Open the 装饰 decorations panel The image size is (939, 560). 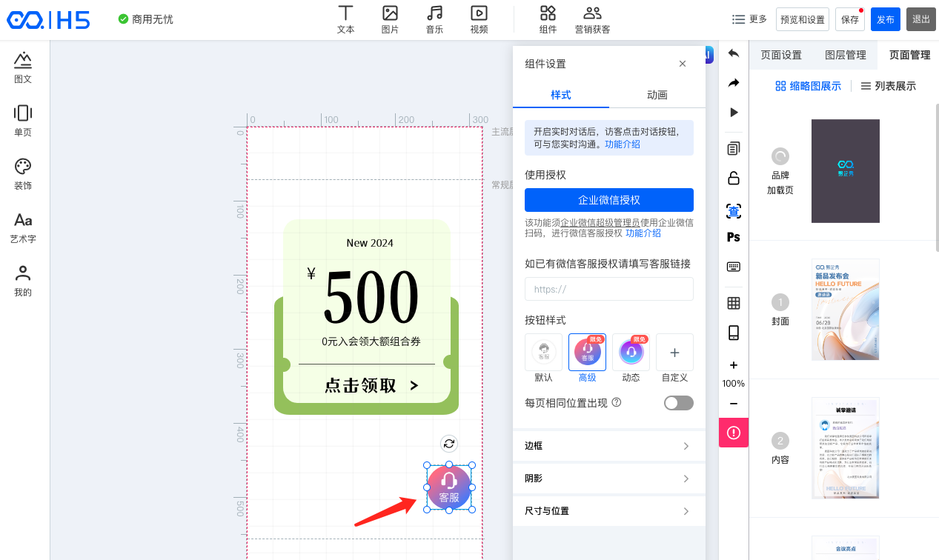(23, 175)
